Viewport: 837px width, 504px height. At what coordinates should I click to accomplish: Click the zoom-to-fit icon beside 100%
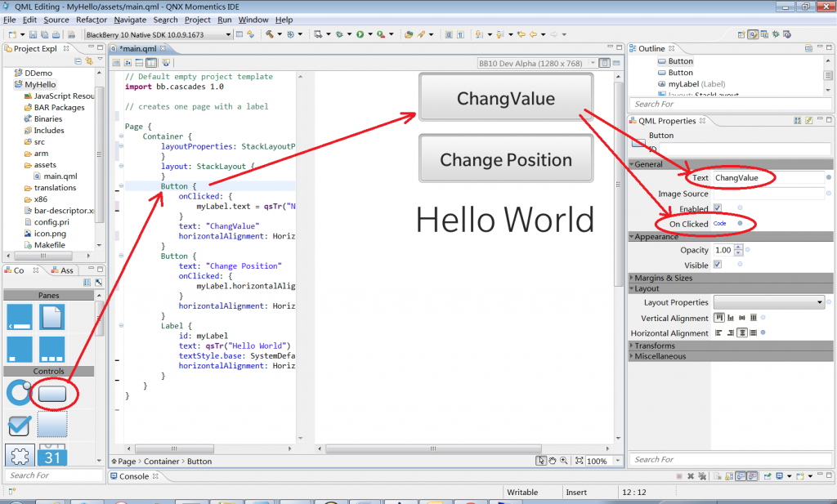tap(580, 461)
